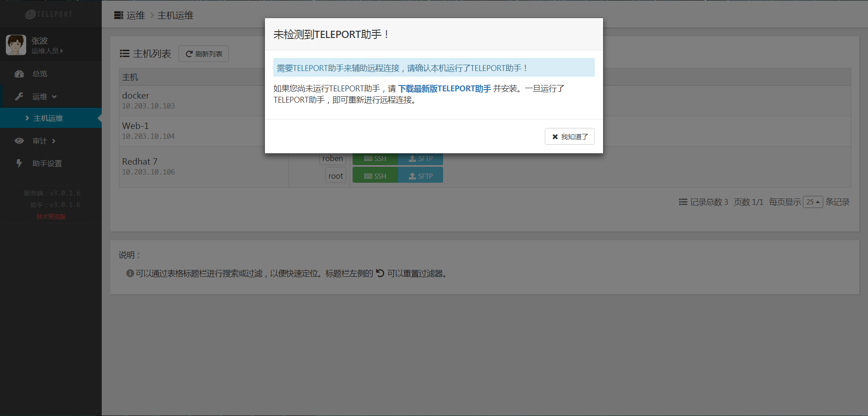
Task: Open the 25 per-page records dropdown
Action: pyautogui.click(x=813, y=202)
